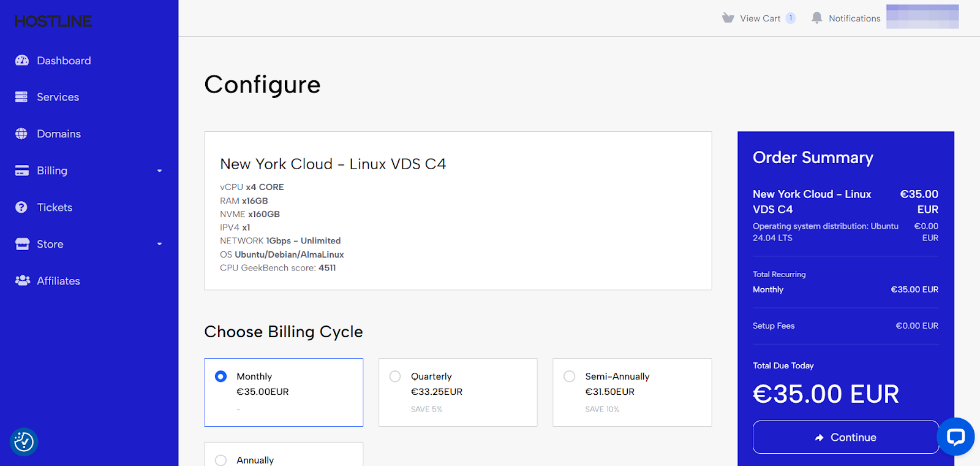Click the cart item count badge
Image resolution: width=980 pixels, height=466 pixels.
pyautogui.click(x=791, y=18)
